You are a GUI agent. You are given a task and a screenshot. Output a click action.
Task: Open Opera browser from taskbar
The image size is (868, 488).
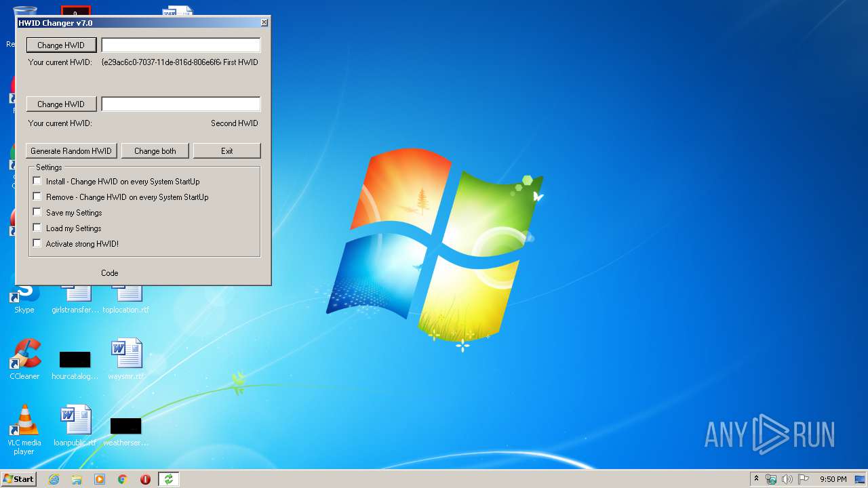[145, 479]
